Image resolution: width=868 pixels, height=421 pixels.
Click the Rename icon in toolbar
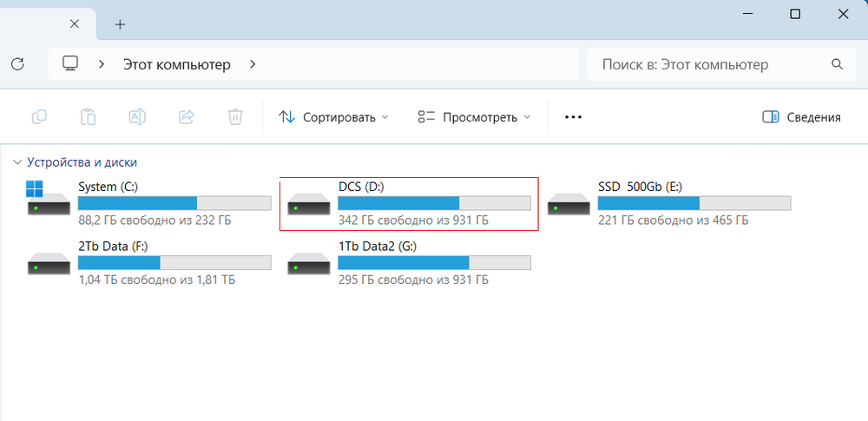(136, 117)
